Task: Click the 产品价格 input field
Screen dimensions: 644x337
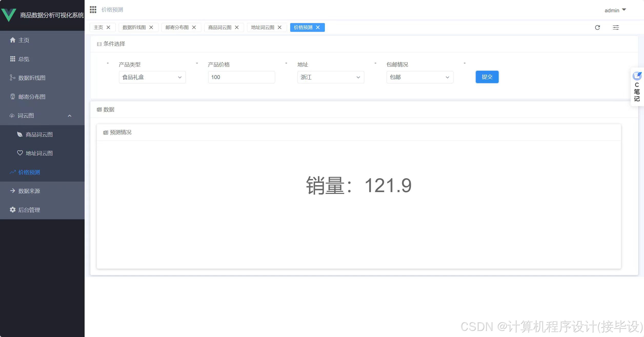Action: pos(241,77)
